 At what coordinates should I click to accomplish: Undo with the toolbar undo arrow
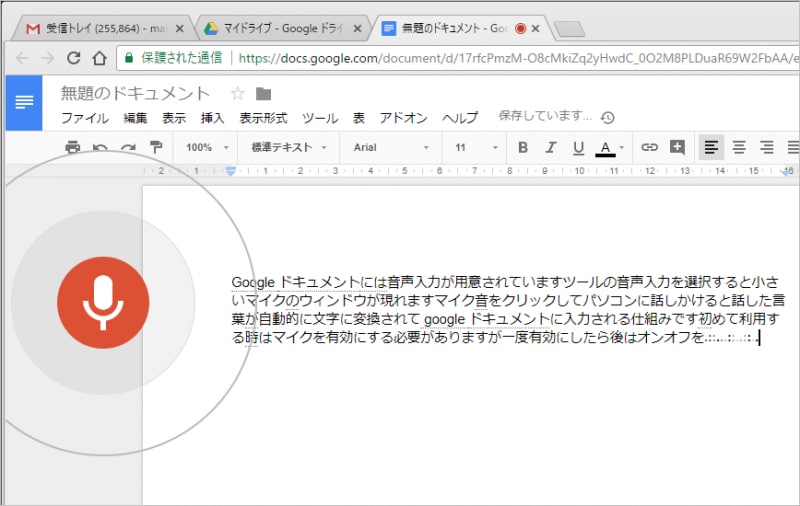click(x=100, y=148)
